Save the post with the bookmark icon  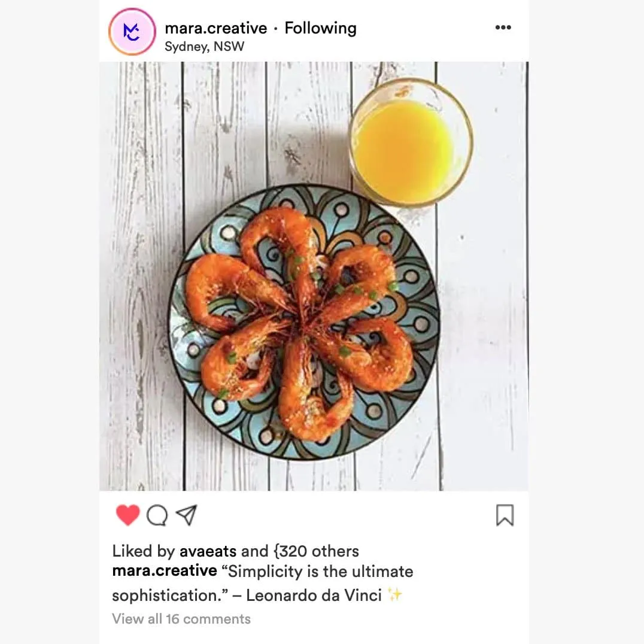pyautogui.click(x=505, y=515)
